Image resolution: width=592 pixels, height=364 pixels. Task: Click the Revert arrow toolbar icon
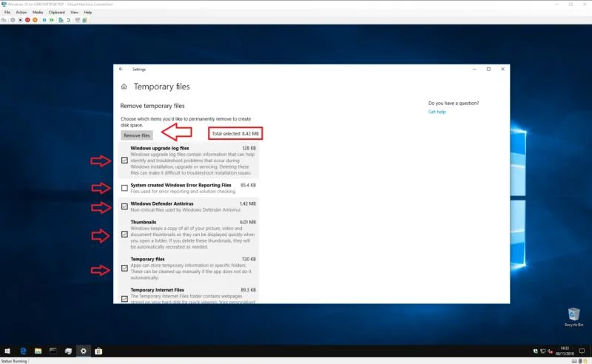tap(69, 21)
